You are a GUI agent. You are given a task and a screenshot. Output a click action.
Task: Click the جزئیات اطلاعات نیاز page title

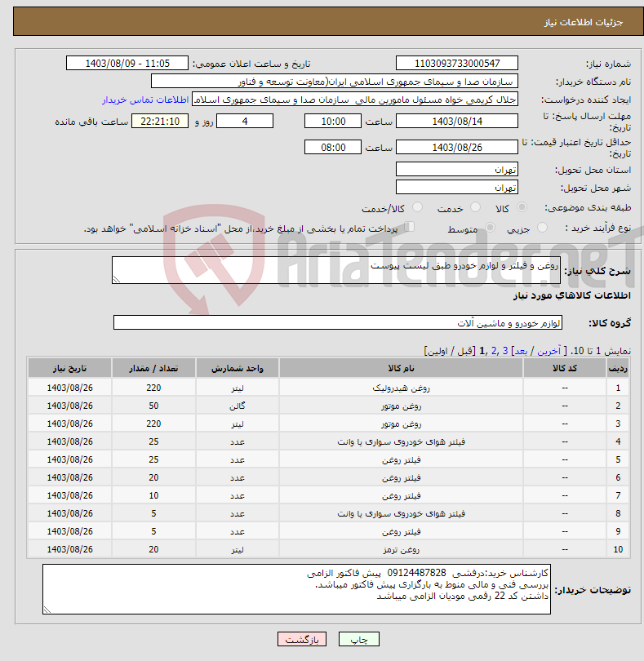click(x=584, y=22)
